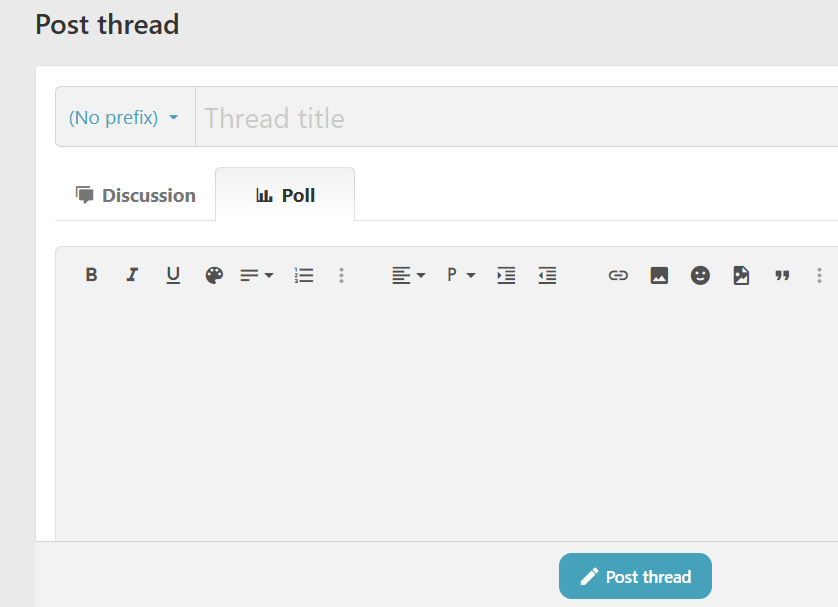Insert an image into the post
Viewport: 838px width, 607px height.
pyautogui.click(x=659, y=275)
